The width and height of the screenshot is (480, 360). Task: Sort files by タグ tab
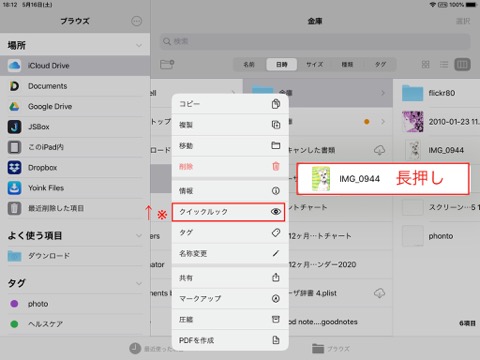tap(380, 64)
